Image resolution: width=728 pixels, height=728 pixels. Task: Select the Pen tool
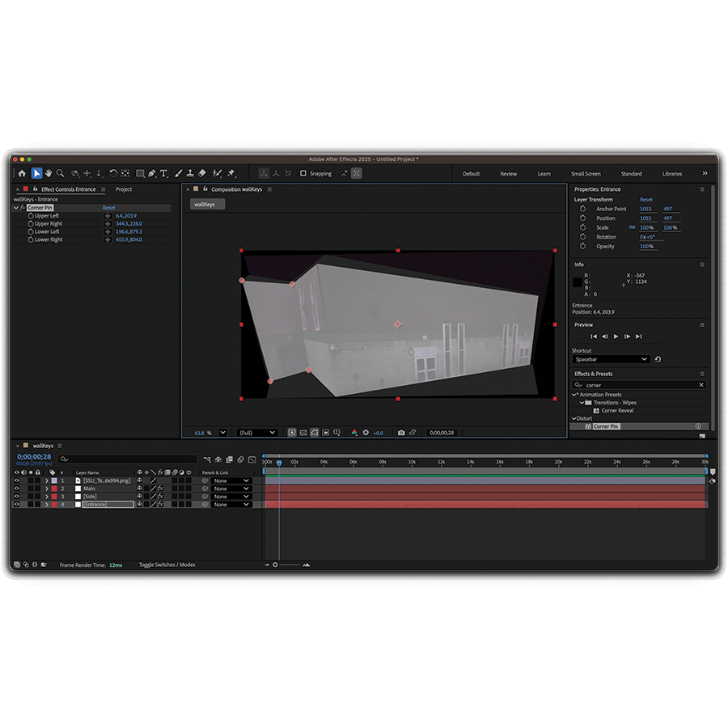pyautogui.click(x=151, y=173)
